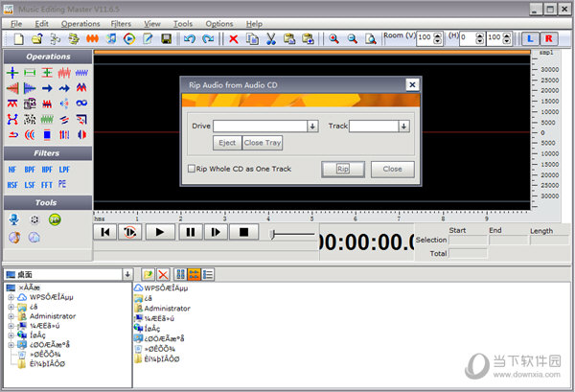Select the LPF filter
The width and height of the screenshot is (575, 392).
pyautogui.click(x=64, y=170)
